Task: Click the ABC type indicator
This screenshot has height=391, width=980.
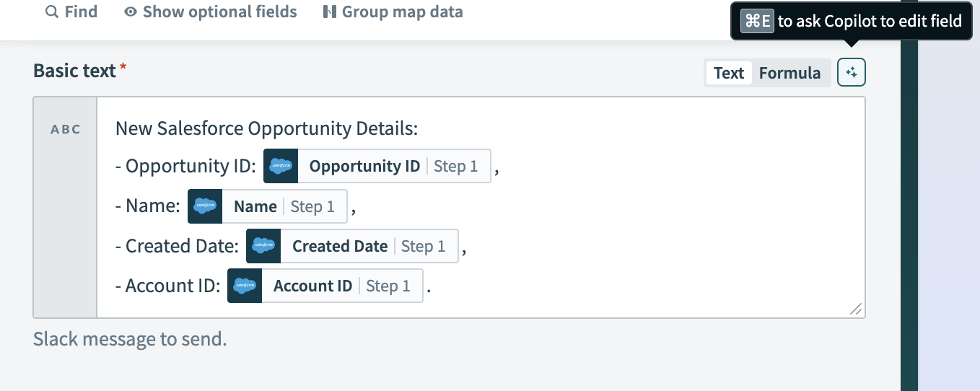Action: 66,130
